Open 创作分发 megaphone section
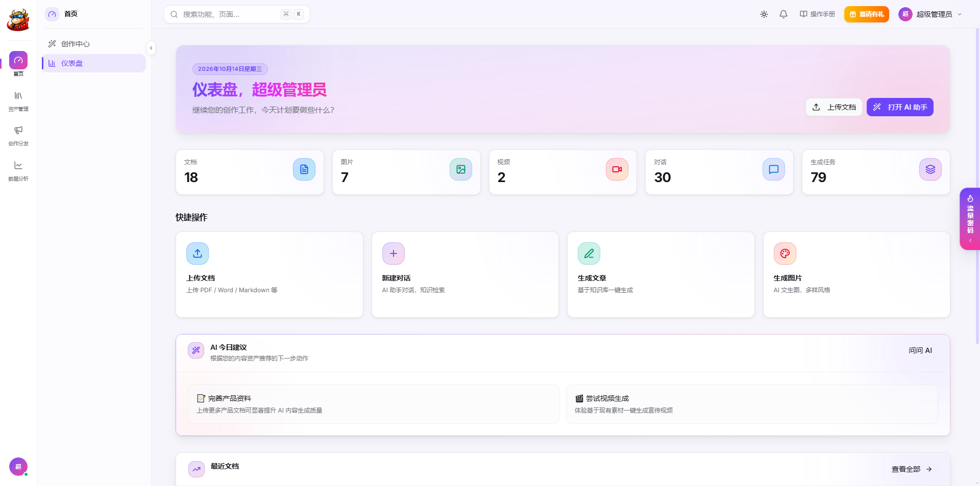The width and height of the screenshot is (980, 486). click(x=18, y=136)
